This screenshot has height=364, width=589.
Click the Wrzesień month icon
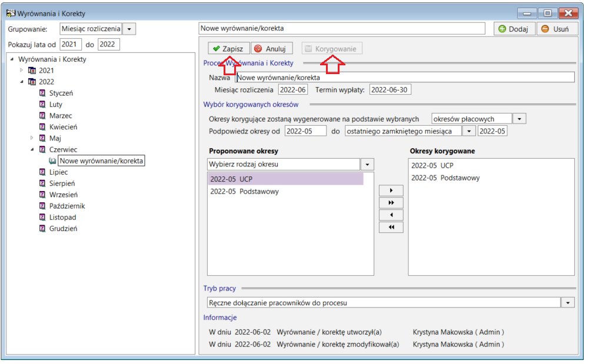[x=42, y=195]
